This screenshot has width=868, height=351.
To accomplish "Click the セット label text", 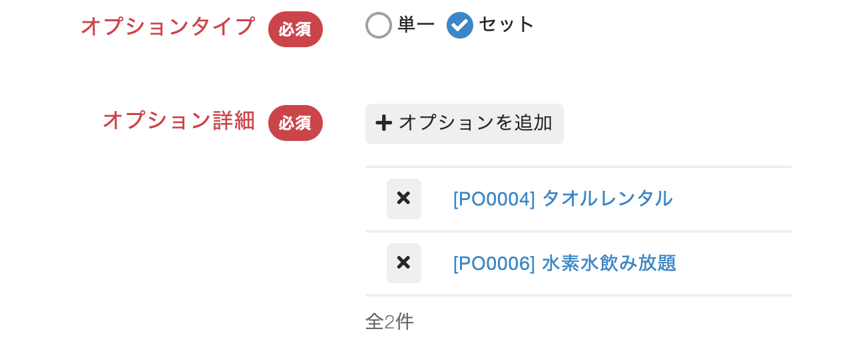I will pyautogui.click(x=507, y=25).
